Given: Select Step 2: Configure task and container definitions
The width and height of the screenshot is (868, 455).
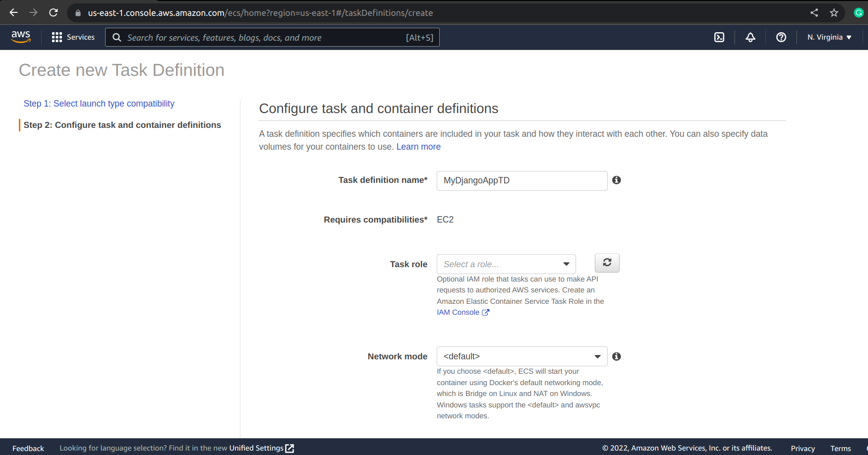Looking at the screenshot, I should 122,125.
